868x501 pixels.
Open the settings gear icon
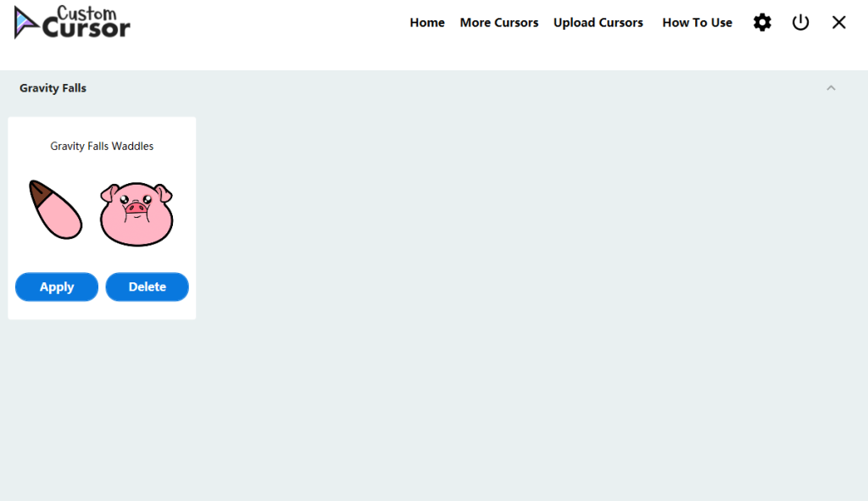[762, 22]
